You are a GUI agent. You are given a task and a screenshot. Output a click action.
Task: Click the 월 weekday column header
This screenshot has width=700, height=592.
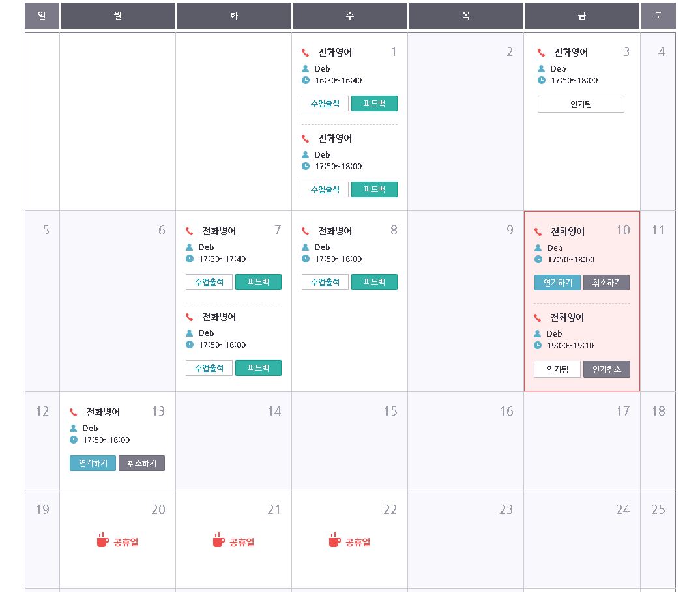[x=118, y=16]
